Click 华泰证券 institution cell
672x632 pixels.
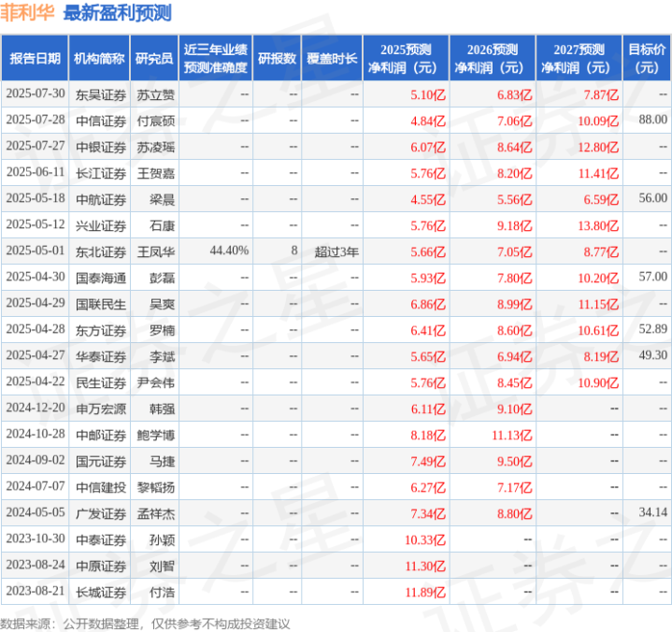pos(101,356)
